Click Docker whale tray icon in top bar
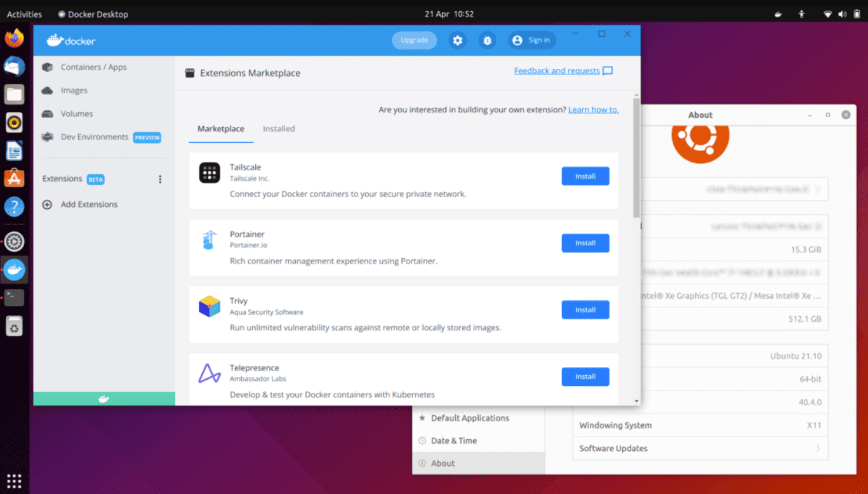Image resolution: width=868 pixels, height=494 pixels. click(778, 14)
